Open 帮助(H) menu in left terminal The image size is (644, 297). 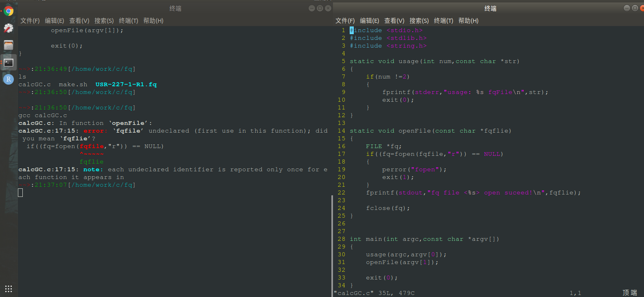(153, 21)
